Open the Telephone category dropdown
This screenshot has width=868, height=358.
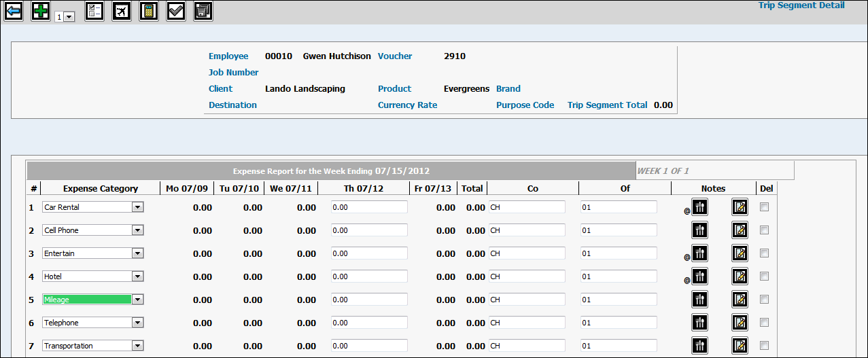92,323
